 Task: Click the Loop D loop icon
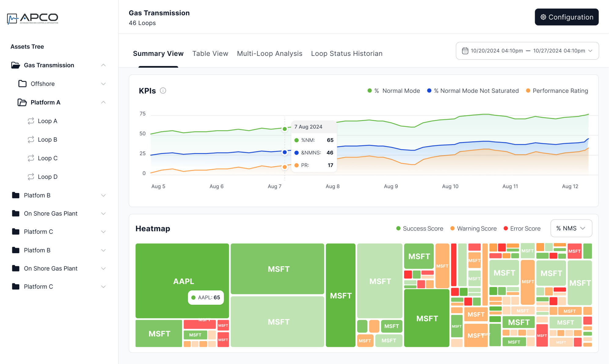tap(31, 177)
